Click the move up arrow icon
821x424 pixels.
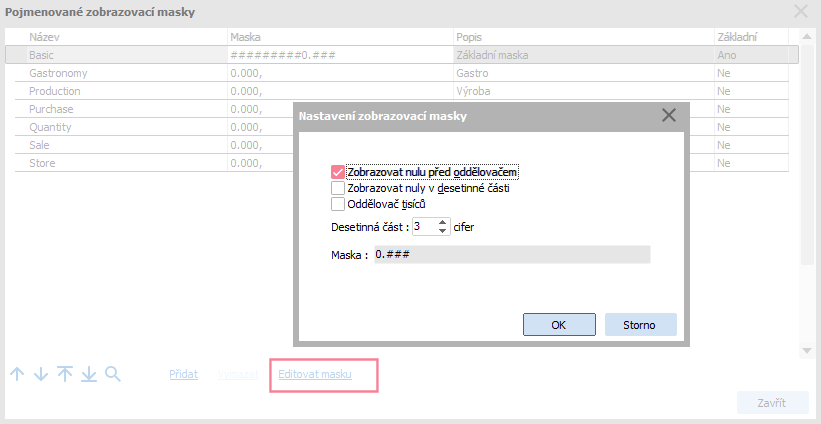(x=17, y=374)
